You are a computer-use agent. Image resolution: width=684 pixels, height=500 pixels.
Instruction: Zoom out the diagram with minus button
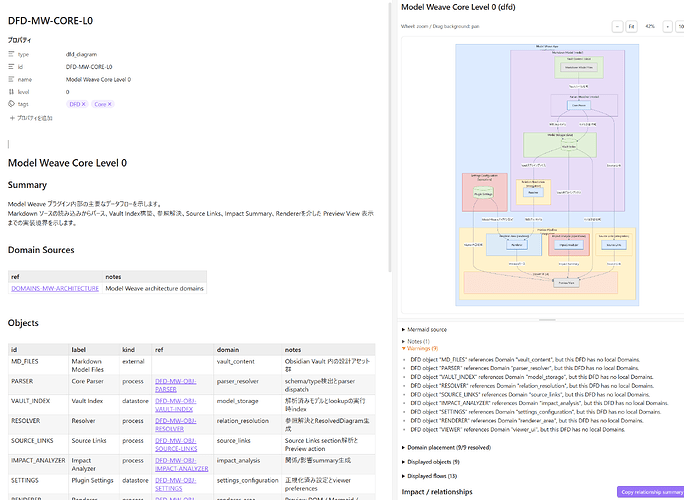tap(617, 27)
